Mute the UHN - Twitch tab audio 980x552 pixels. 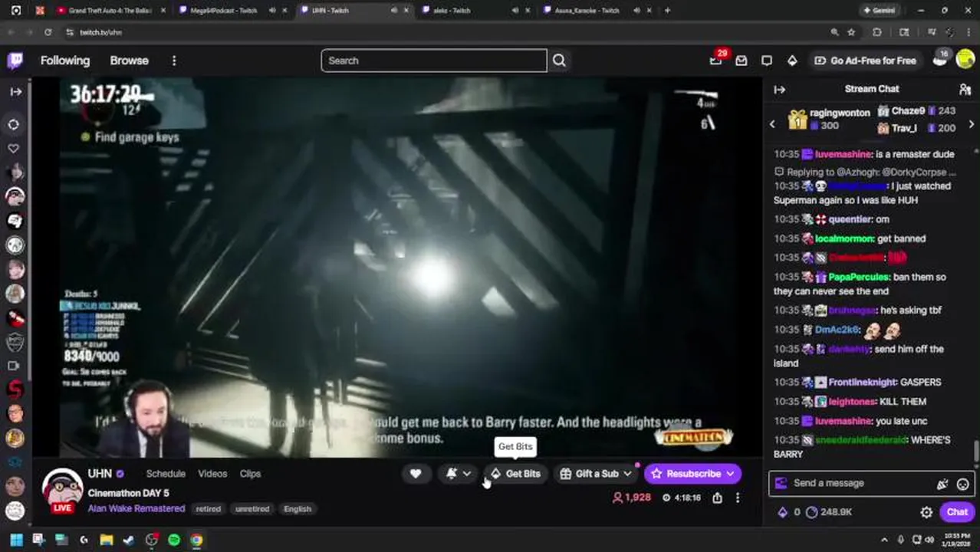point(394,11)
